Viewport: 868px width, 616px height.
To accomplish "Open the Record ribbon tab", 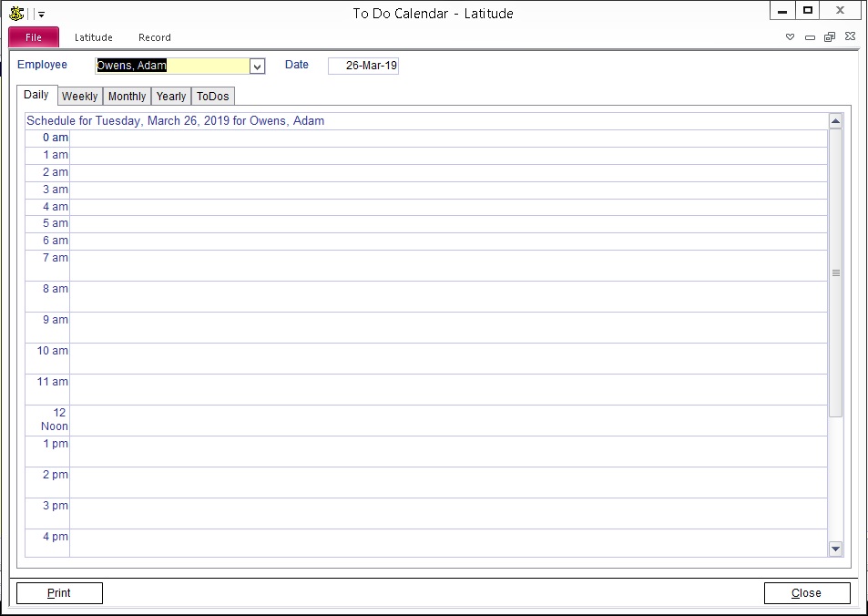I will (x=155, y=37).
